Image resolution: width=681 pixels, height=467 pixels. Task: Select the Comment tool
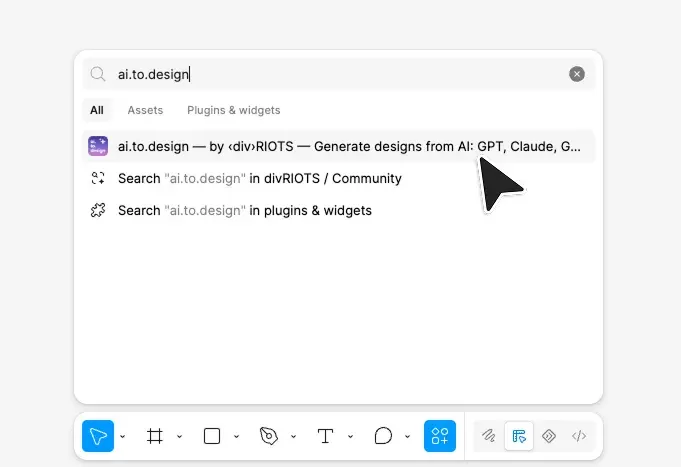383,436
